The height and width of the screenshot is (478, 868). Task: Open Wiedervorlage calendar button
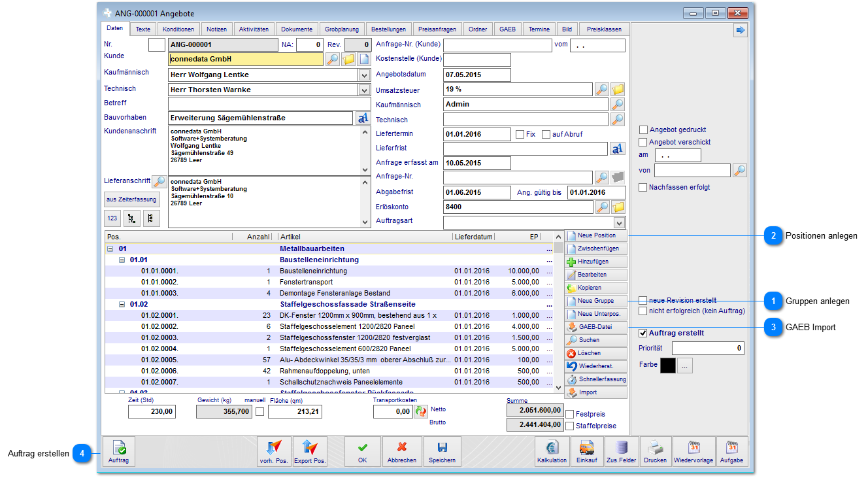(x=693, y=452)
